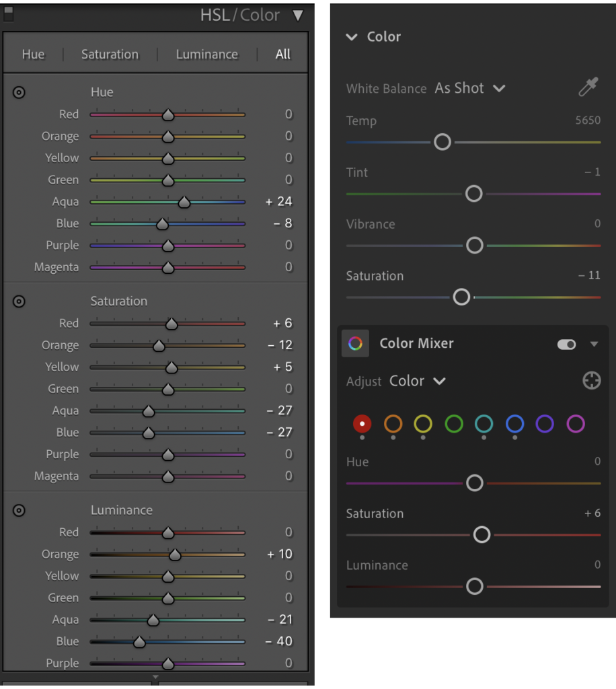Click the Color Mixer color wheel icon

point(355,343)
